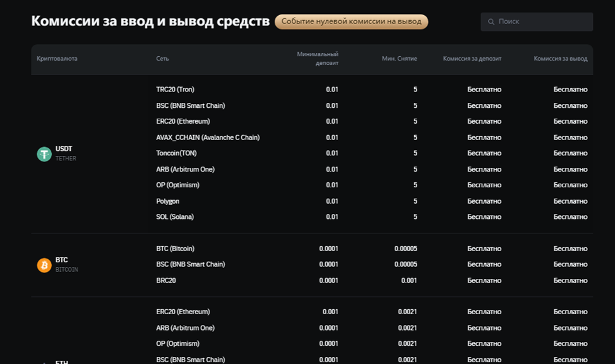Select the Toncoin(TON) network row
Image resolution: width=615 pixels, height=364 pixels.
tap(177, 153)
